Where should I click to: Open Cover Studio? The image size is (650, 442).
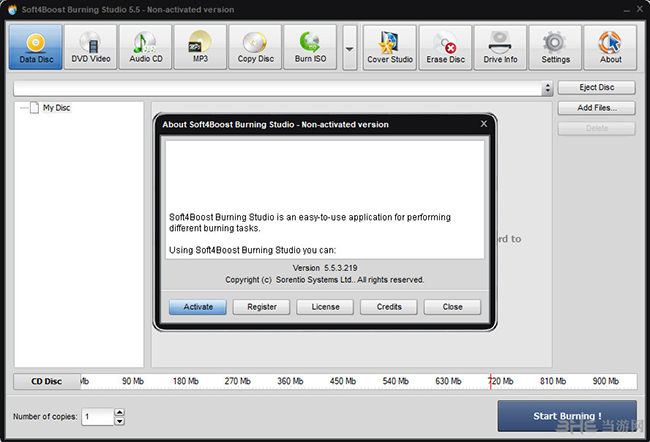coord(390,47)
